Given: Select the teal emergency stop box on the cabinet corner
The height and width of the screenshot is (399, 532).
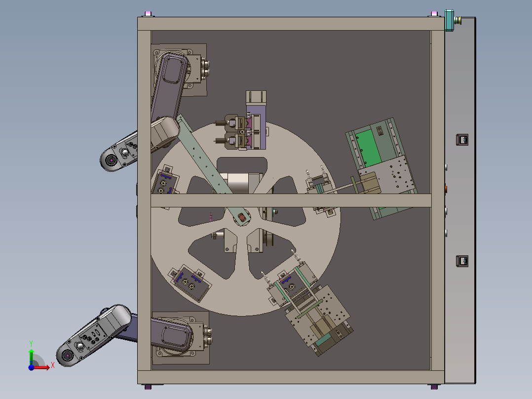Looking at the screenshot, I should (x=449, y=20).
